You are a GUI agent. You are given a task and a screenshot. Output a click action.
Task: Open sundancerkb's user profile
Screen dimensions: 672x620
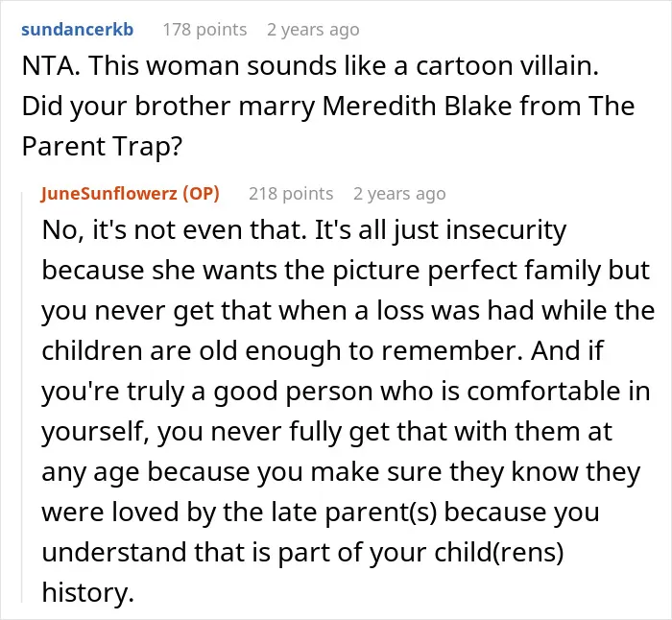point(78,30)
